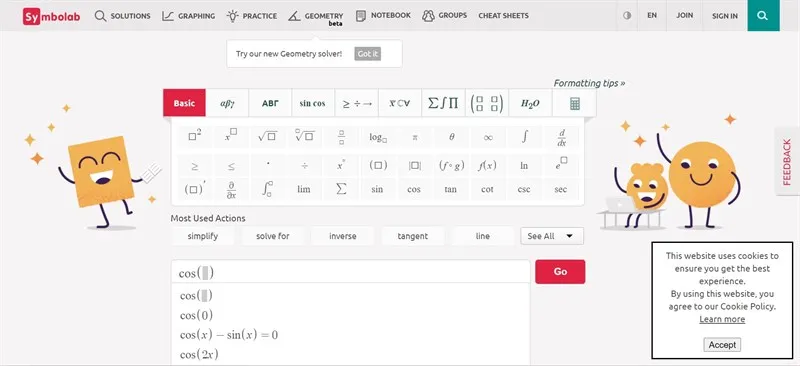Insert the log base symbol
Screen dimensions: 800x366
(378, 137)
